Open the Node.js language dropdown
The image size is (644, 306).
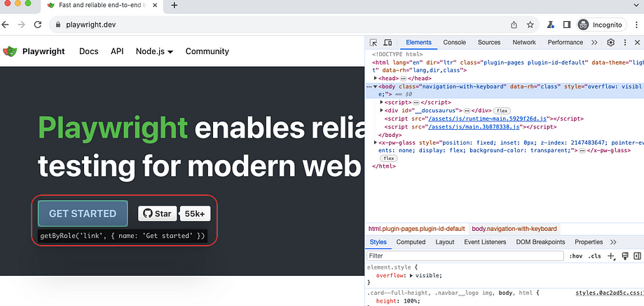154,51
